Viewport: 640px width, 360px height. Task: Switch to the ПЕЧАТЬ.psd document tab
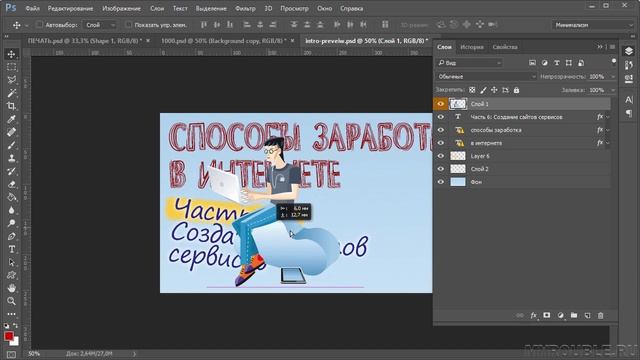coord(84,41)
